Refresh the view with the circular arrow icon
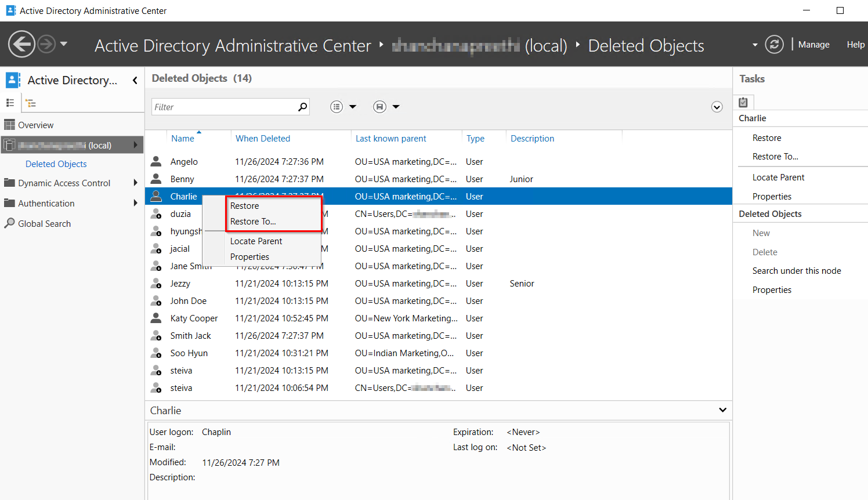The width and height of the screenshot is (868, 500). (774, 44)
